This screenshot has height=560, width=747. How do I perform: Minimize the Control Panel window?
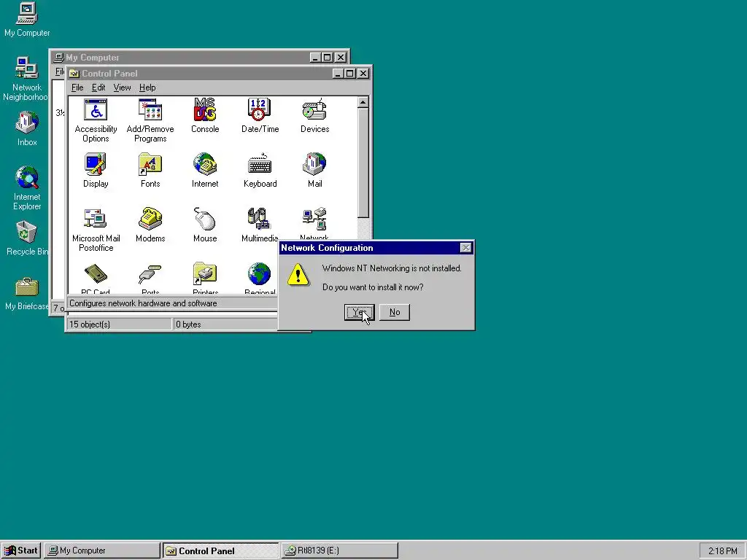338,74
